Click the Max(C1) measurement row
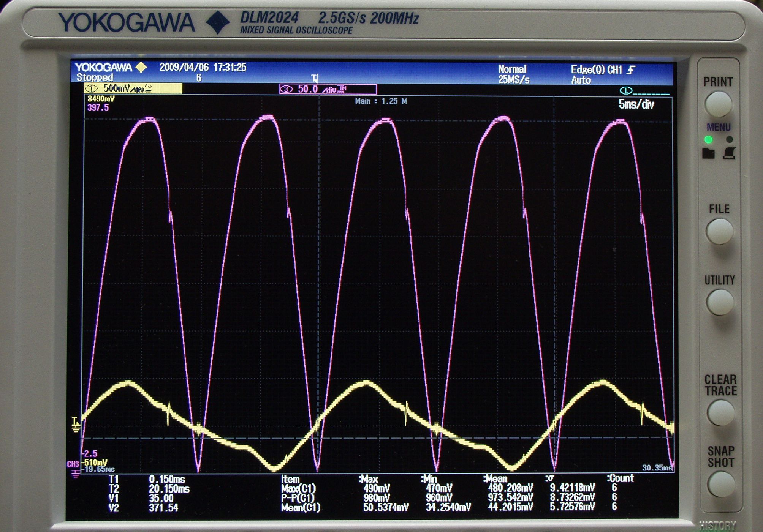The height and width of the screenshot is (532, 763). [x=298, y=488]
